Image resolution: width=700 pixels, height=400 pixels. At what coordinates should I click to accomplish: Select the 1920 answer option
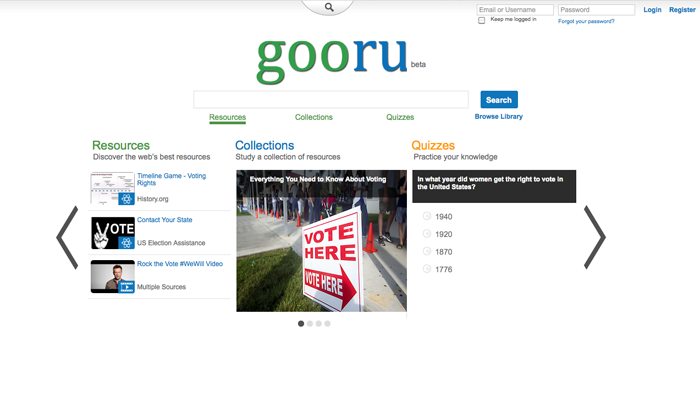tap(428, 234)
